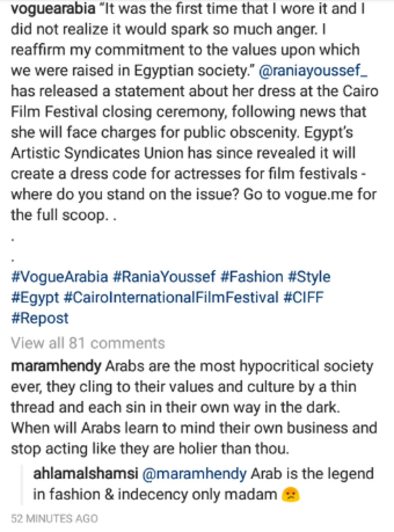
Task: Open the #VogueArabia hashtag
Action: 59,277
